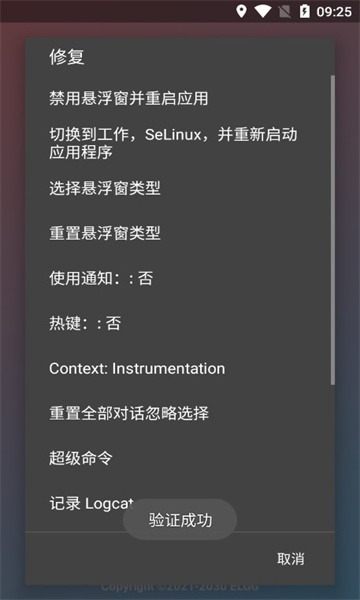The height and width of the screenshot is (600, 360).
Task: Click the dialog's vertical scrollbar
Action: click(333, 230)
